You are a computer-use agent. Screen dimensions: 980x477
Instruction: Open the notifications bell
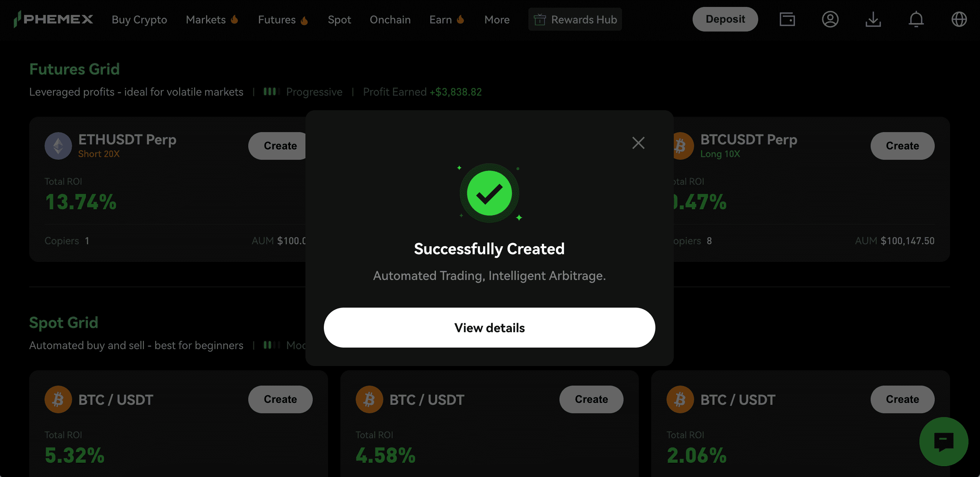tap(916, 19)
